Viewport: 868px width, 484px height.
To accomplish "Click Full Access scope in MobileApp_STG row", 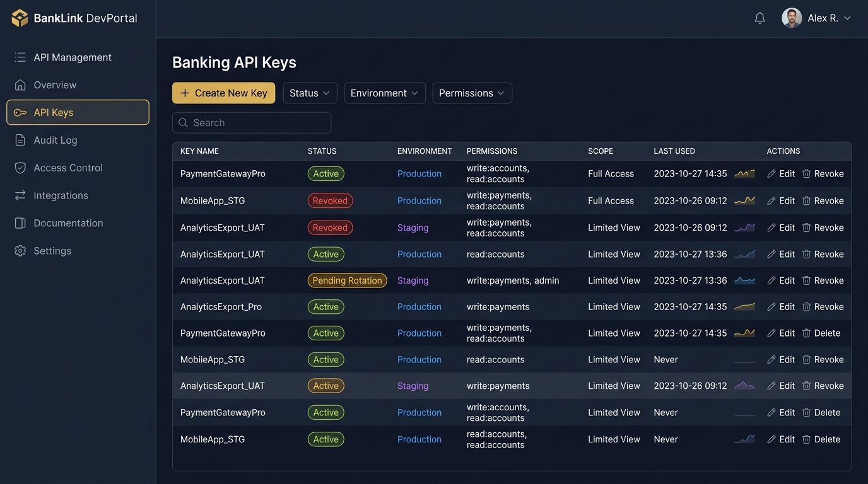I will 611,201.
